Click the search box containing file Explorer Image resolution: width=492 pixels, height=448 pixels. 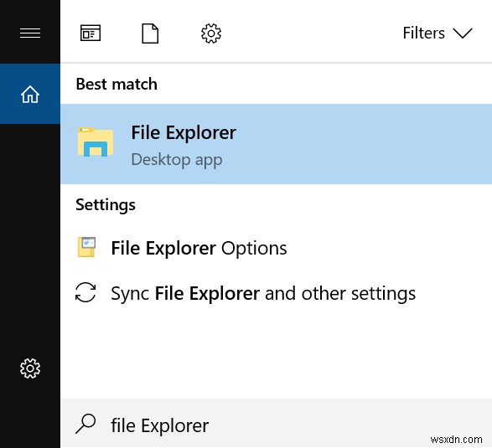[x=276, y=424]
